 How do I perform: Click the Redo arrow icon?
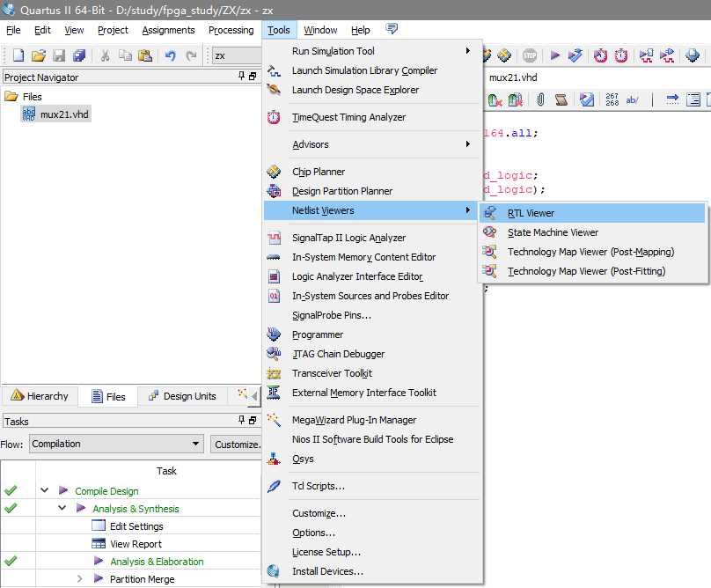(x=191, y=55)
